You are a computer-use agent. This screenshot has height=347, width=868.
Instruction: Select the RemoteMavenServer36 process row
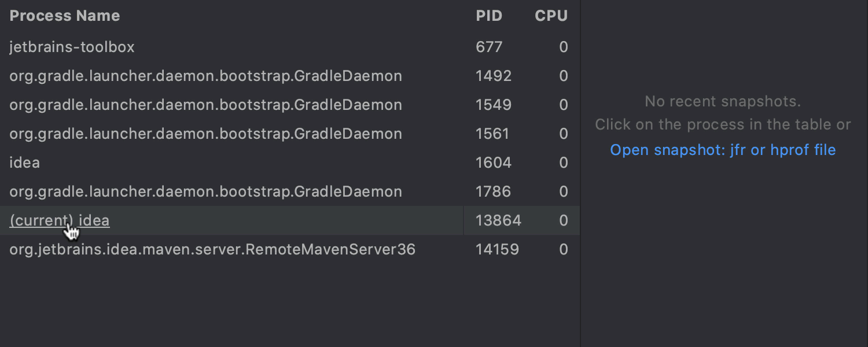[289, 249]
